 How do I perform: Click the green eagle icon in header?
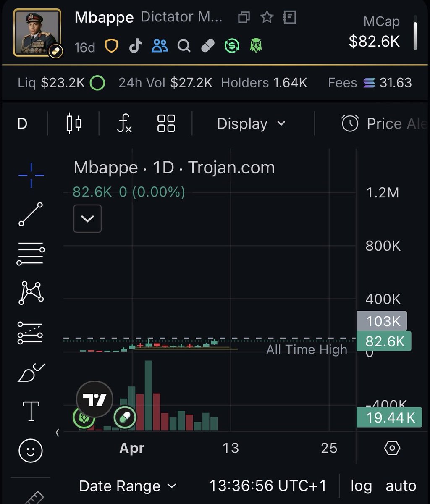pyautogui.click(x=256, y=46)
